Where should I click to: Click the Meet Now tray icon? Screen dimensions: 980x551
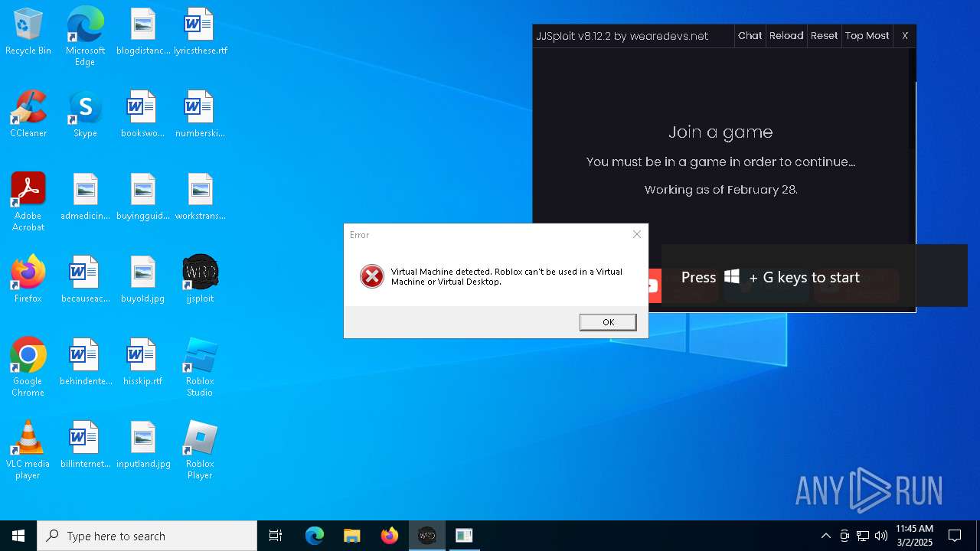(x=844, y=536)
